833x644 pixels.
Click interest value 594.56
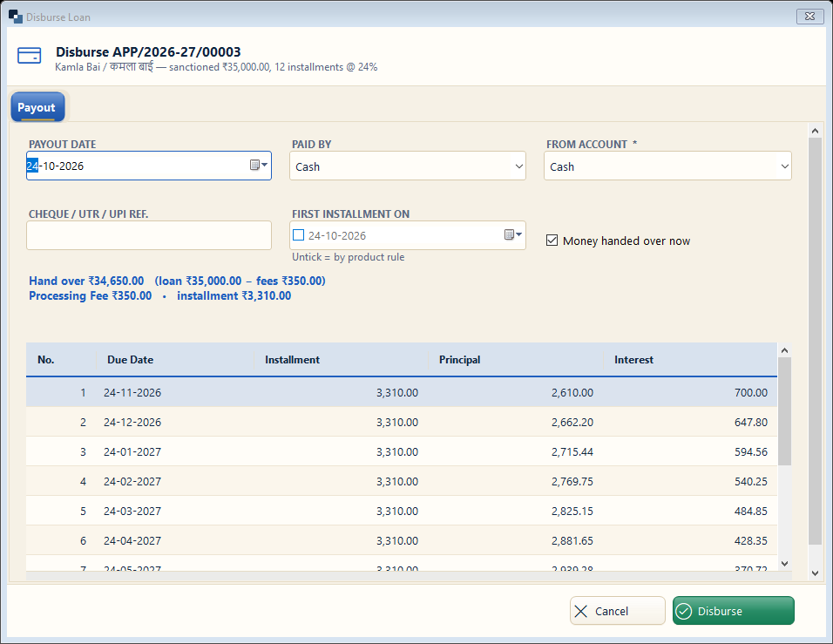pos(750,452)
